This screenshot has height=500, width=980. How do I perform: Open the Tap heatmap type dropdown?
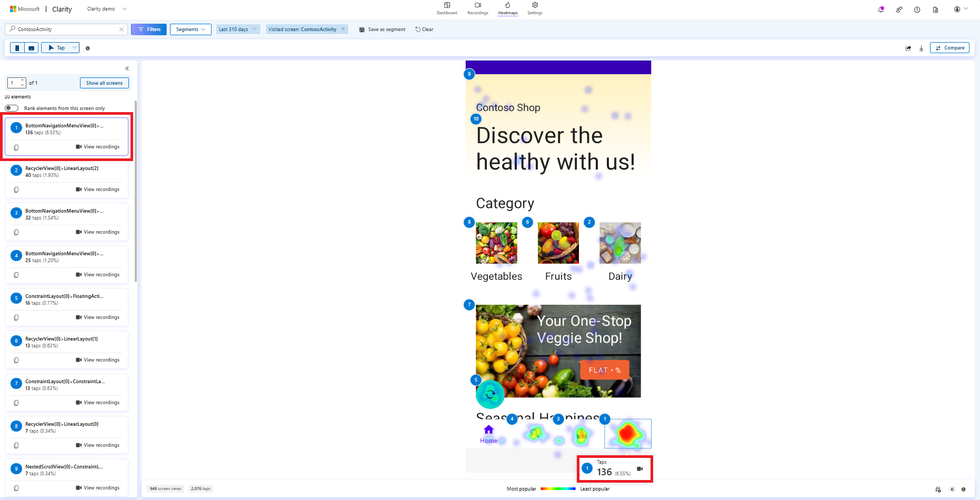(60, 48)
